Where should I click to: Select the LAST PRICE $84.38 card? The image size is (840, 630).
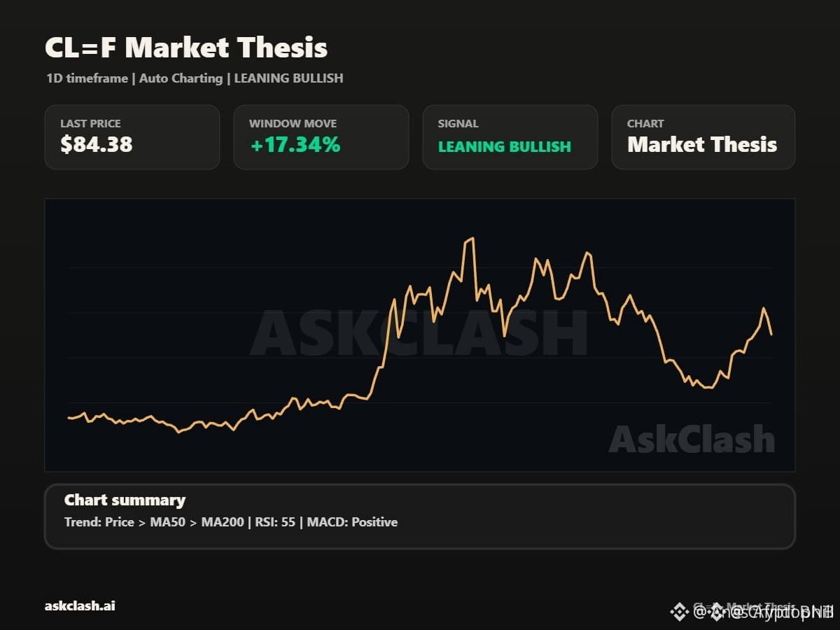[x=132, y=137]
